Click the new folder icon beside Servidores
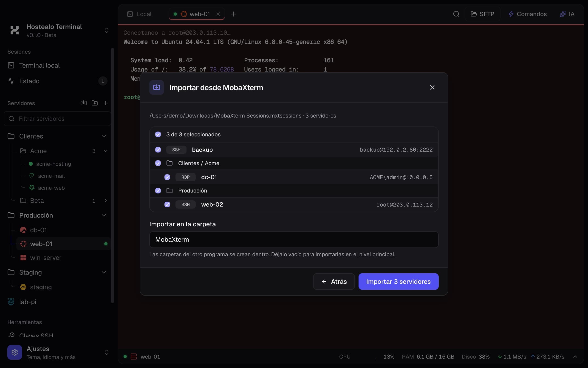This screenshot has width=588, height=368. click(95, 103)
